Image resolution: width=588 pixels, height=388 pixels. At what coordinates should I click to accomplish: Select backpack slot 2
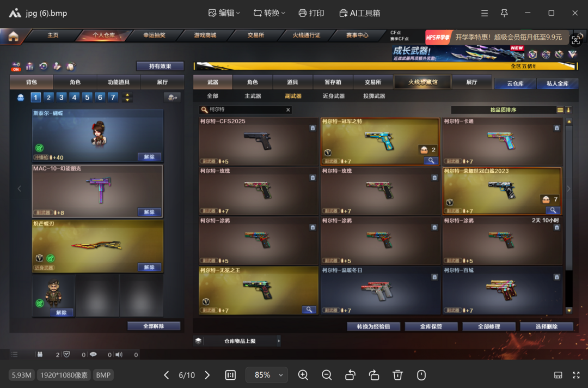tap(48, 98)
